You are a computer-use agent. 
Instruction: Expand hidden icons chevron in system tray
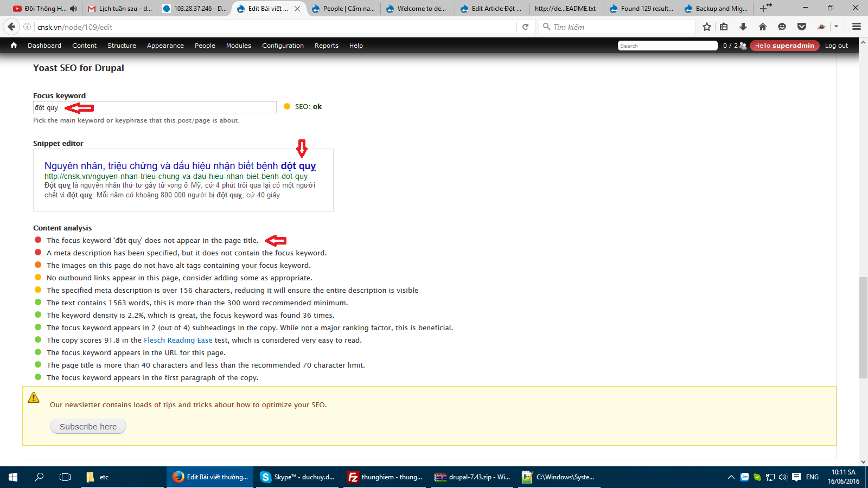(731, 477)
